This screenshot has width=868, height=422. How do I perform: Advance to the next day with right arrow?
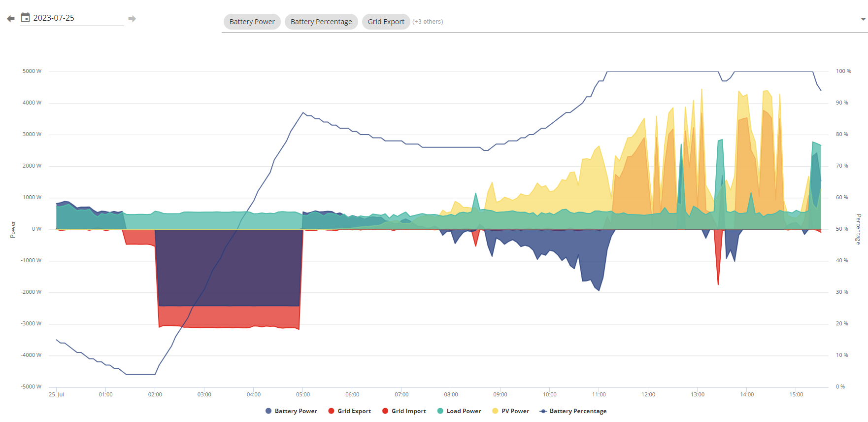(x=132, y=19)
